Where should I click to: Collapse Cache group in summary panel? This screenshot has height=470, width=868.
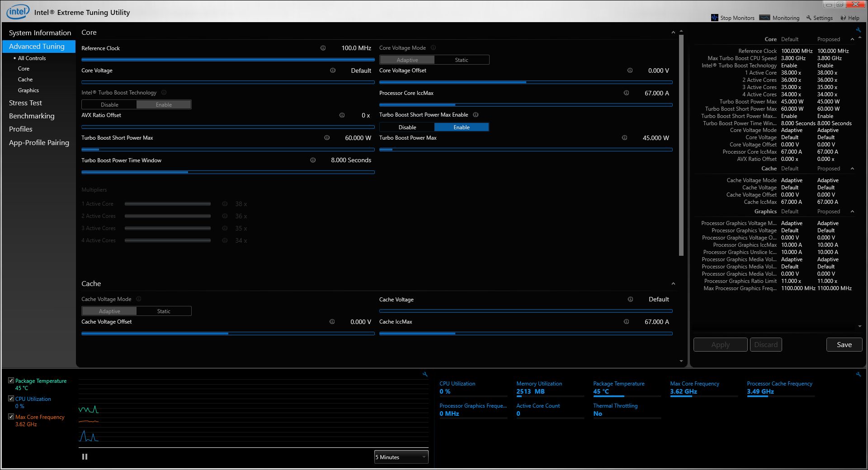tap(852, 169)
